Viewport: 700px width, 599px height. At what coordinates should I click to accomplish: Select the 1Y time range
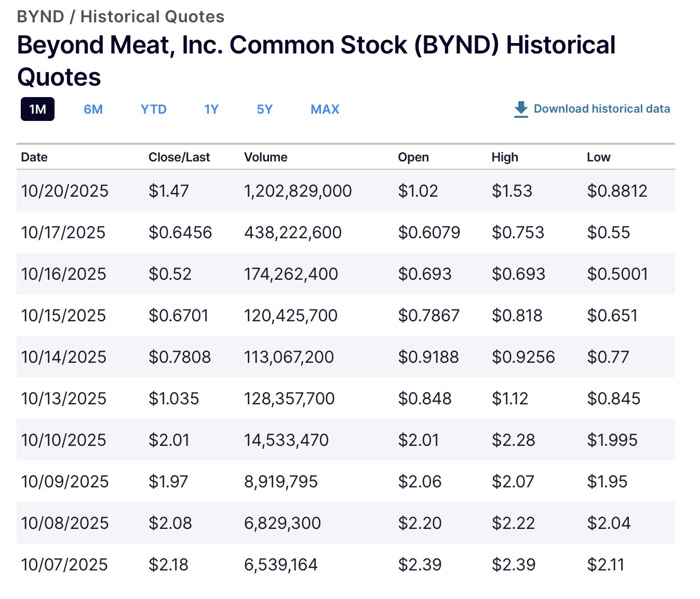tap(211, 110)
